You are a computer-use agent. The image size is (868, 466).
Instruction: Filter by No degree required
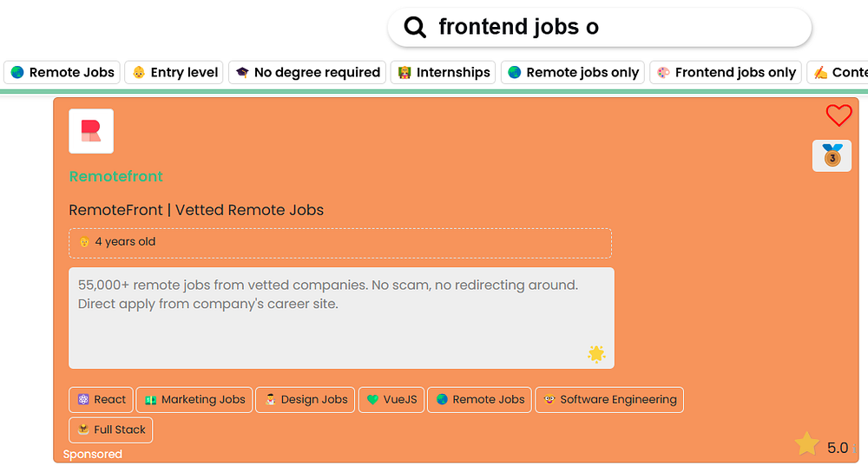tap(307, 72)
